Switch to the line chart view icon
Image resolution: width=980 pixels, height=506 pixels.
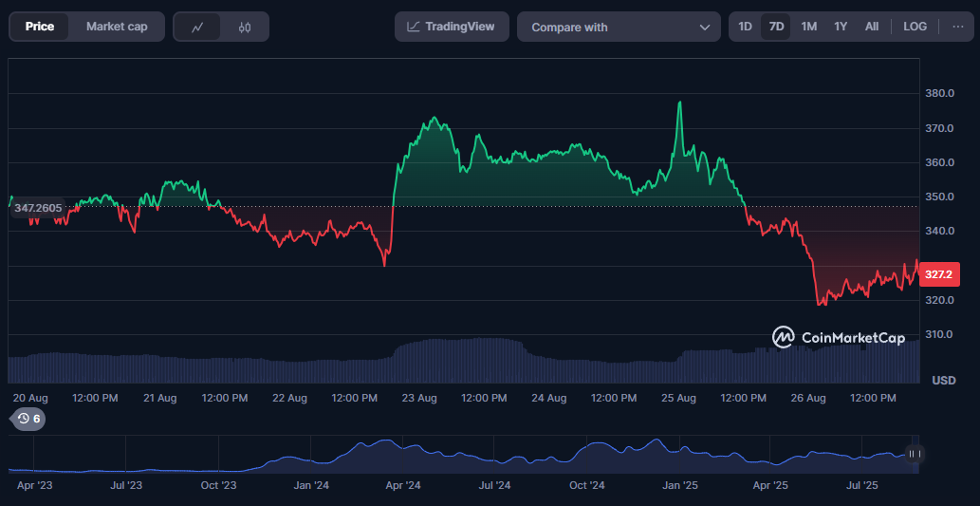pos(197,27)
